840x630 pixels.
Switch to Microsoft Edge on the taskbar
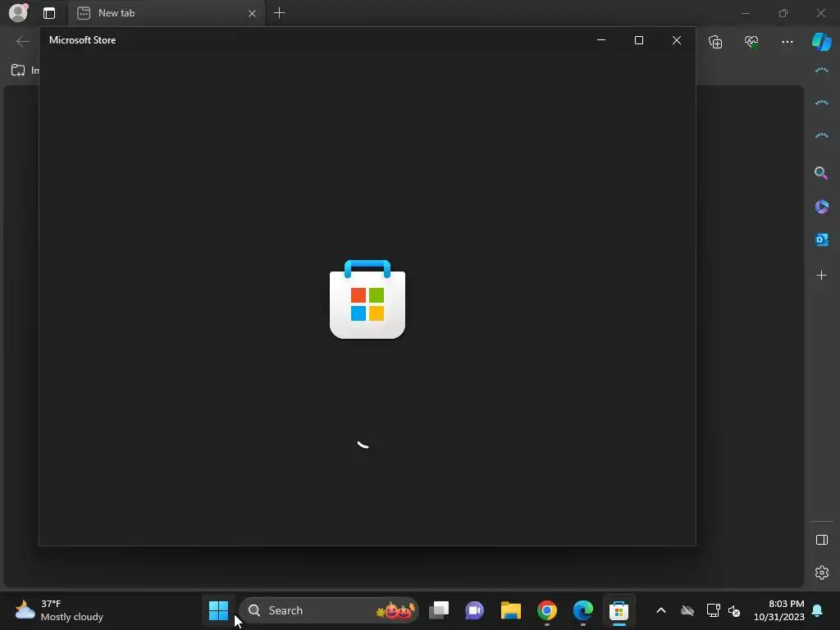click(x=583, y=610)
